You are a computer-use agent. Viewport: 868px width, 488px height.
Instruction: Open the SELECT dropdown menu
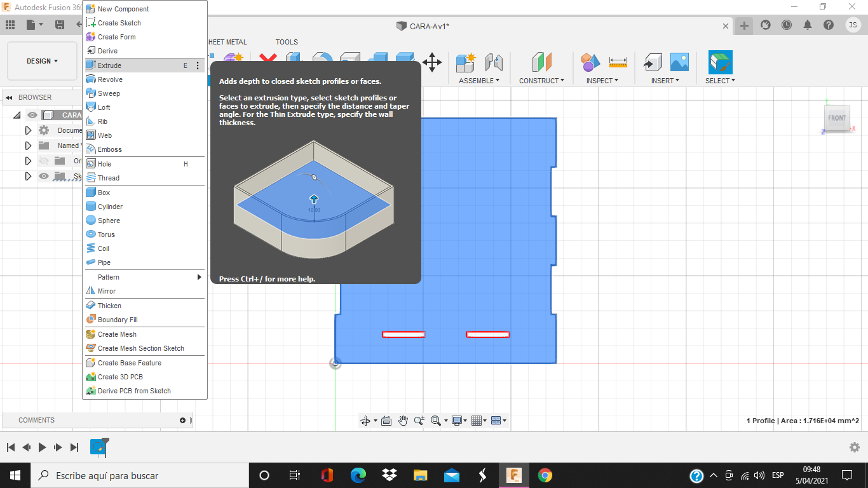click(720, 81)
